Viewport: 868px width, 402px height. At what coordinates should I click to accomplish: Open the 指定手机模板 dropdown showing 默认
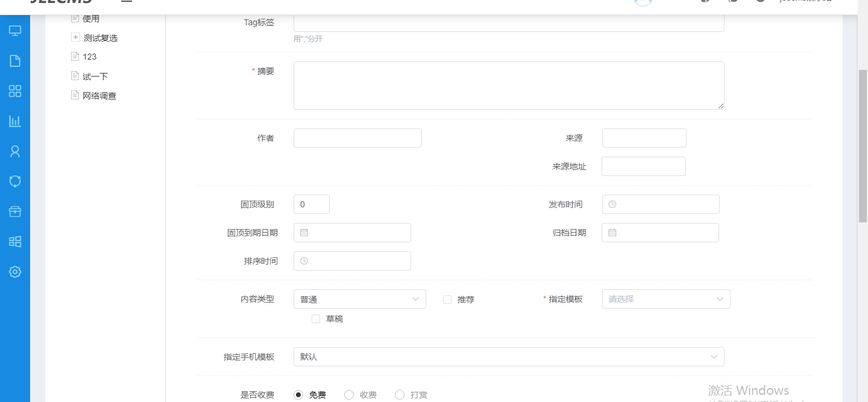click(509, 357)
